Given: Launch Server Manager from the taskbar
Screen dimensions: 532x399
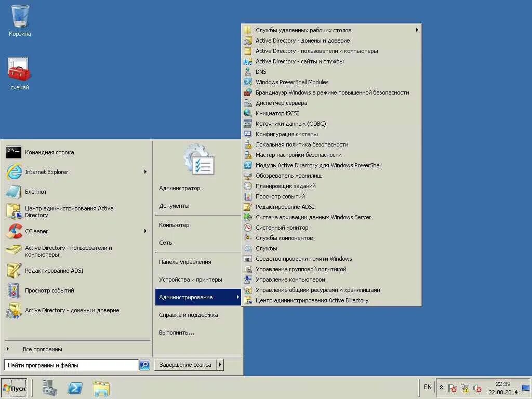Looking at the screenshot, I should click(49, 388).
